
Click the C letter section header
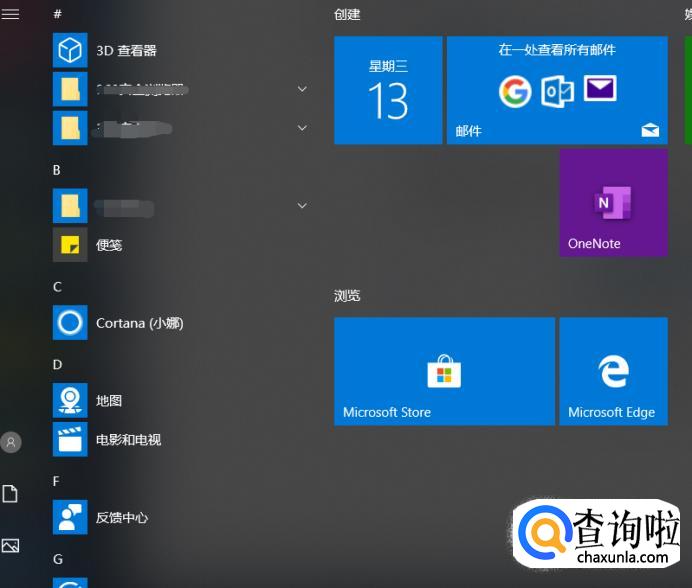pos(57,287)
